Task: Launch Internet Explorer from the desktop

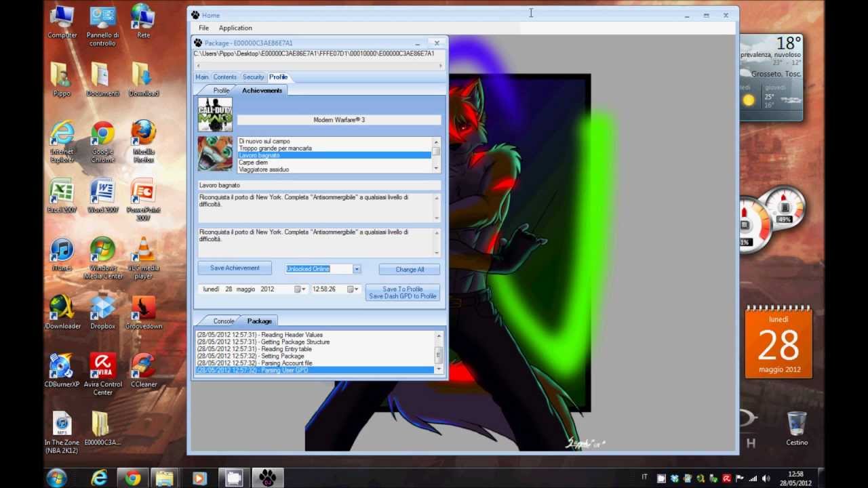Action: [62, 142]
